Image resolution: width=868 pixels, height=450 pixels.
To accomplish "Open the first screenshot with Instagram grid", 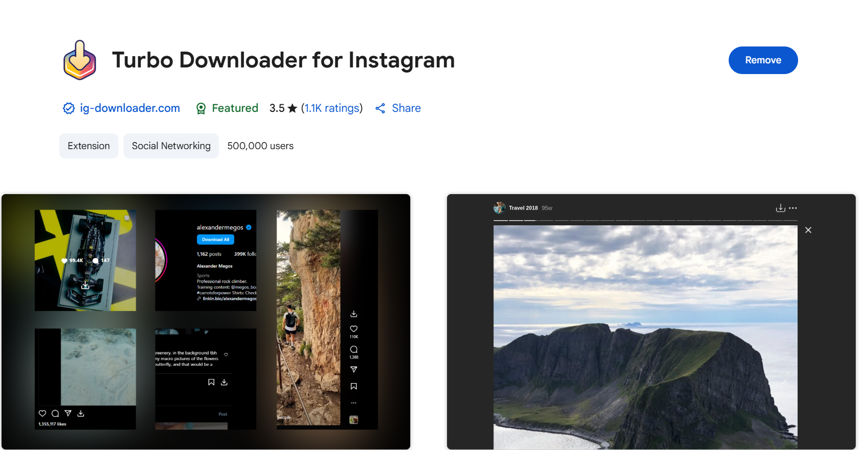I will pyautogui.click(x=206, y=322).
